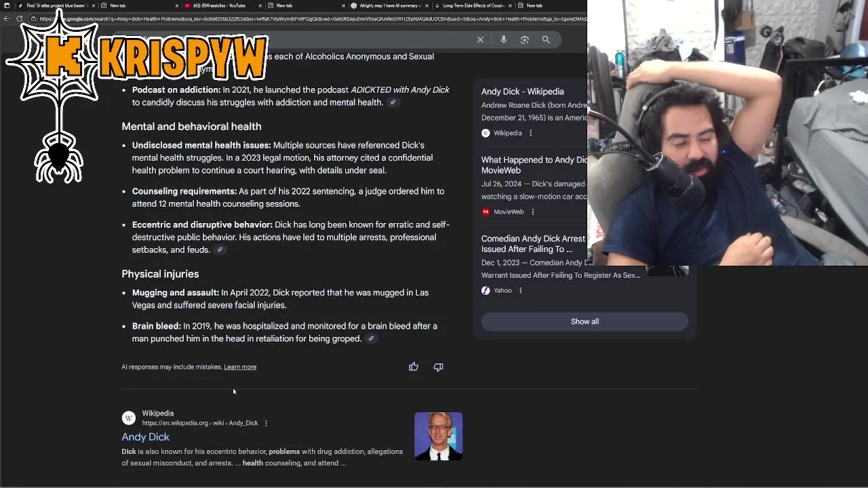Screen dimensions: 868x488
Task: Open source link icon after Podcast on addiction
Action: 393,102
